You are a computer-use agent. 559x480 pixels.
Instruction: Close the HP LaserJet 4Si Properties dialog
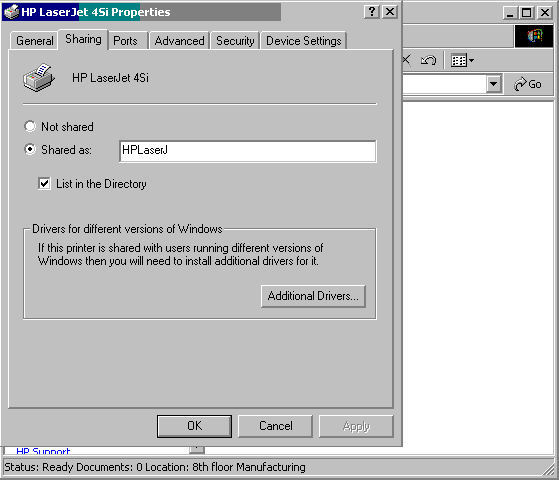390,12
